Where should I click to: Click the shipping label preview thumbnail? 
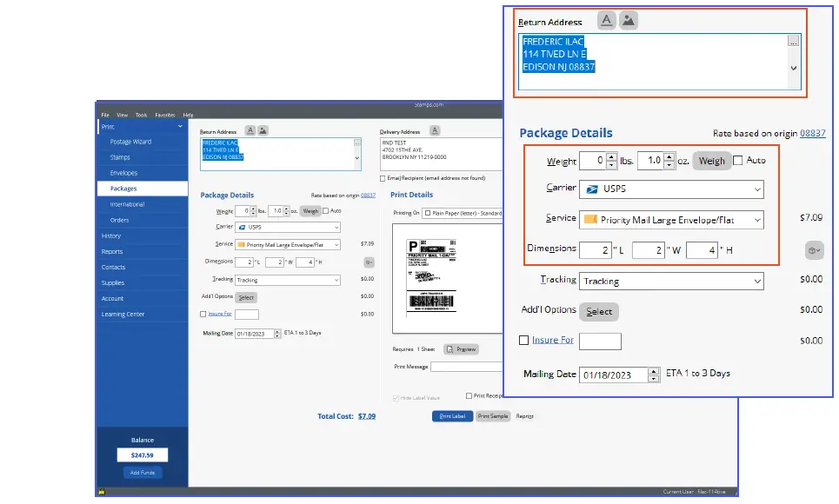click(x=432, y=276)
